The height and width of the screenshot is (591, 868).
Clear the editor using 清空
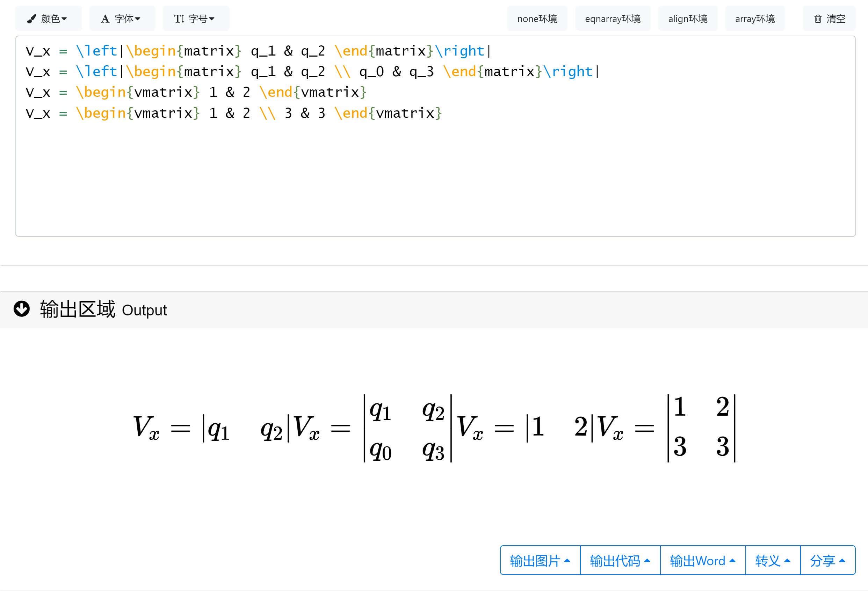829,18
